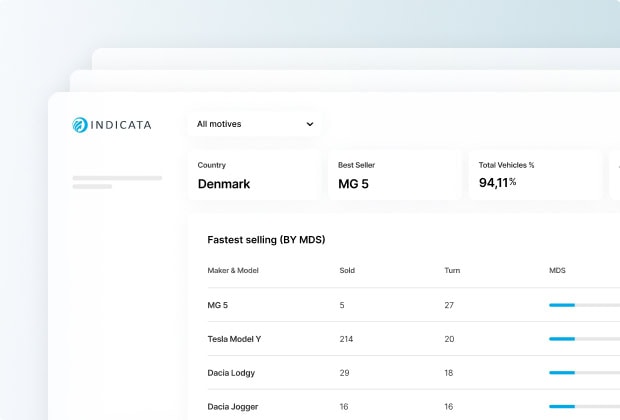Open the All motives dropdown
This screenshot has height=420, width=620.
255,124
